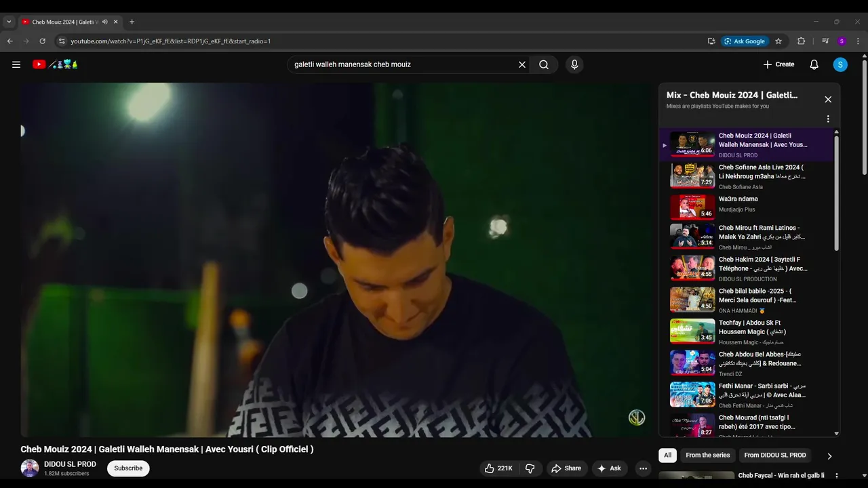Like the video with 221K likes
The height and width of the screenshot is (488, 868).
(498, 468)
